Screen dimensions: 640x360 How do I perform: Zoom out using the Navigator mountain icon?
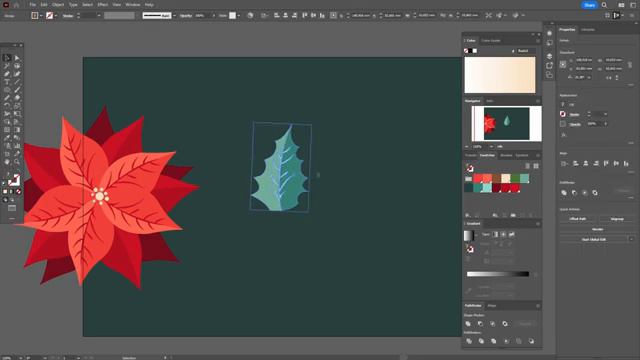click(x=467, y=147)
